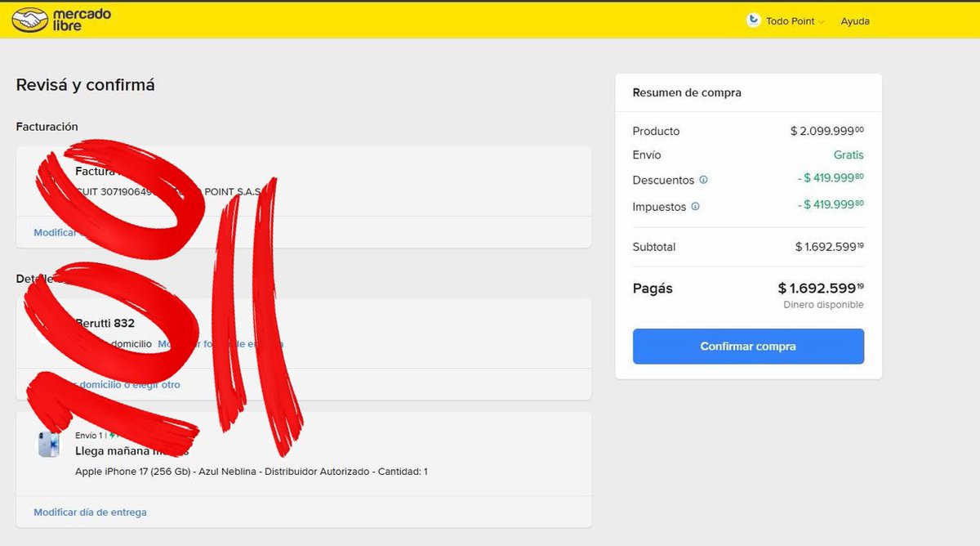Click the Gratis shipping value
The height and width of the screenshot is (546, 980).
[849, 154]
